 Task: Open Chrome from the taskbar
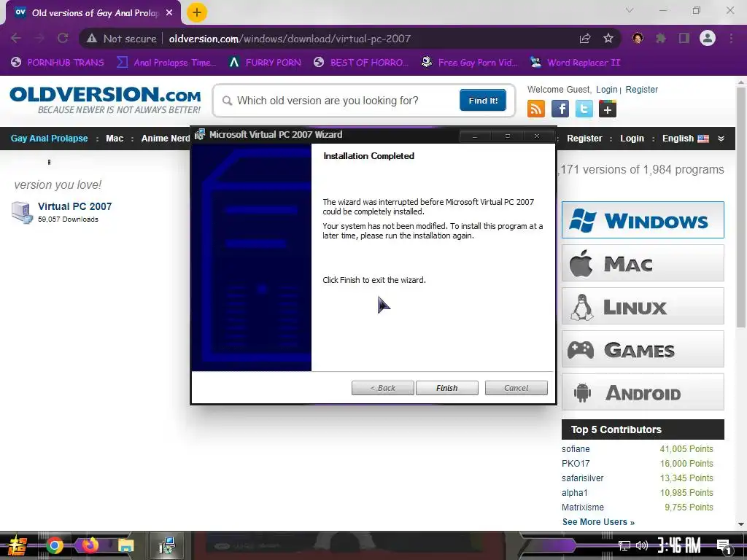point(54,545)
